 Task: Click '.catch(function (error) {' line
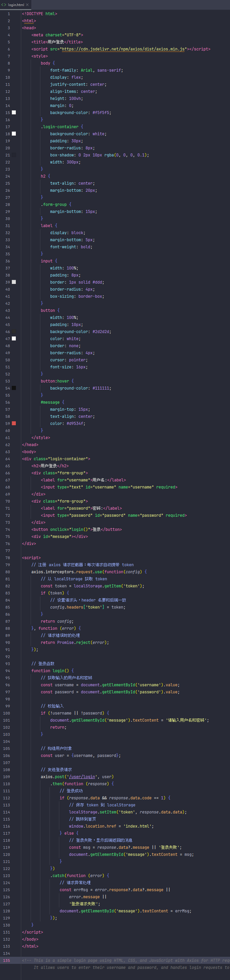click(x=79, y=875)
